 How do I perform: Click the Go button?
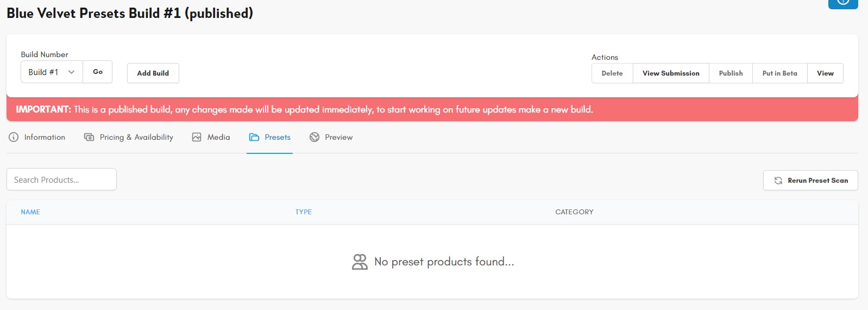(x=98, y=72)
